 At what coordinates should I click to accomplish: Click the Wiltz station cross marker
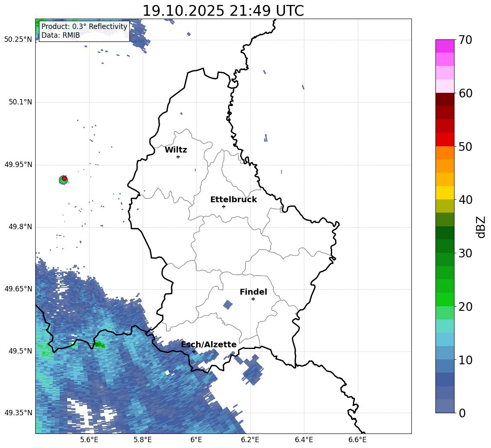pos(178,157)
